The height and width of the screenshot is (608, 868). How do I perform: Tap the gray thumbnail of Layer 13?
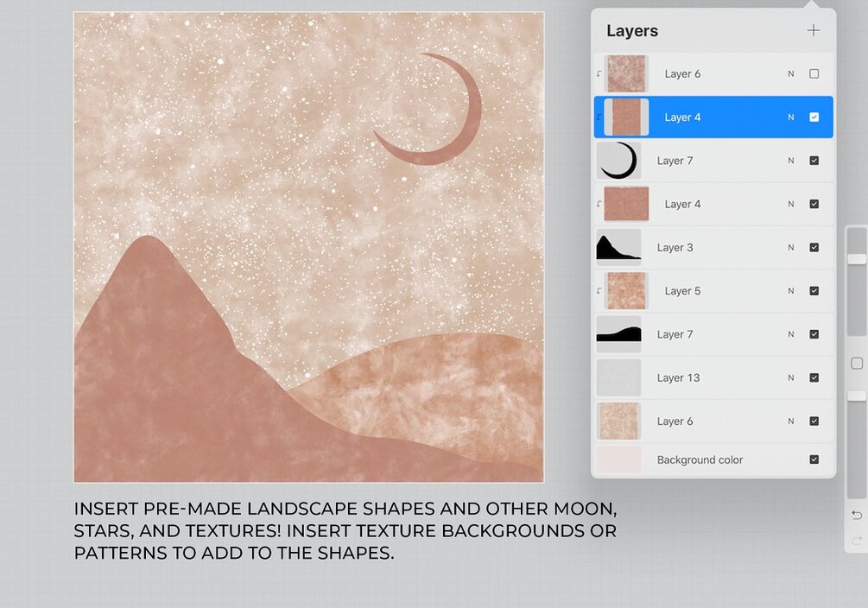[x=618, y=377]
